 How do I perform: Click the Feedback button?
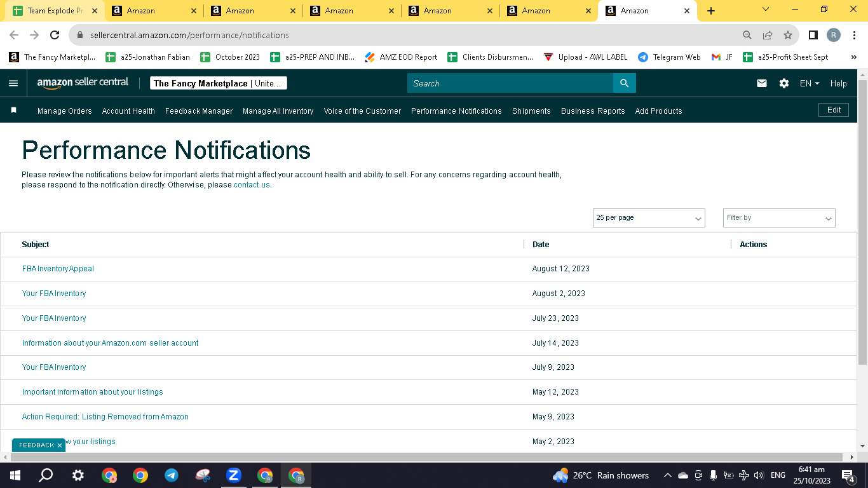37,445
